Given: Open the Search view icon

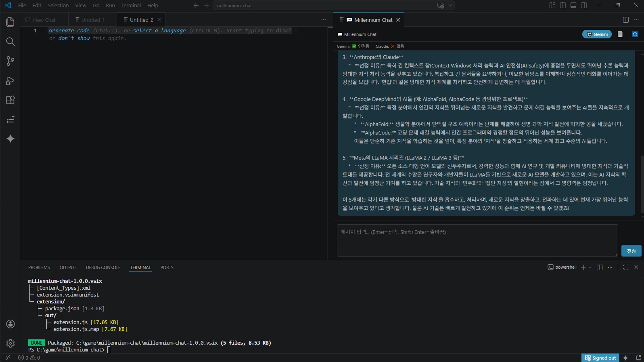Looking at the screenshot, I should tap(10, 42).
